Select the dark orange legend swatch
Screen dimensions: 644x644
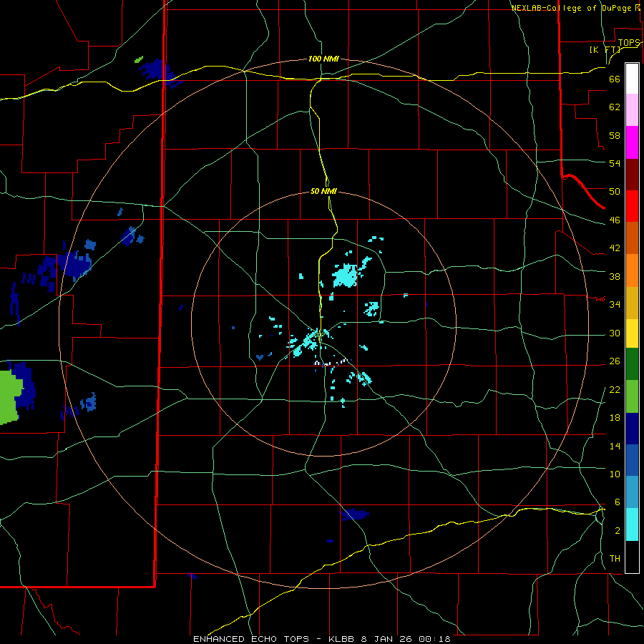coord(632,238)
